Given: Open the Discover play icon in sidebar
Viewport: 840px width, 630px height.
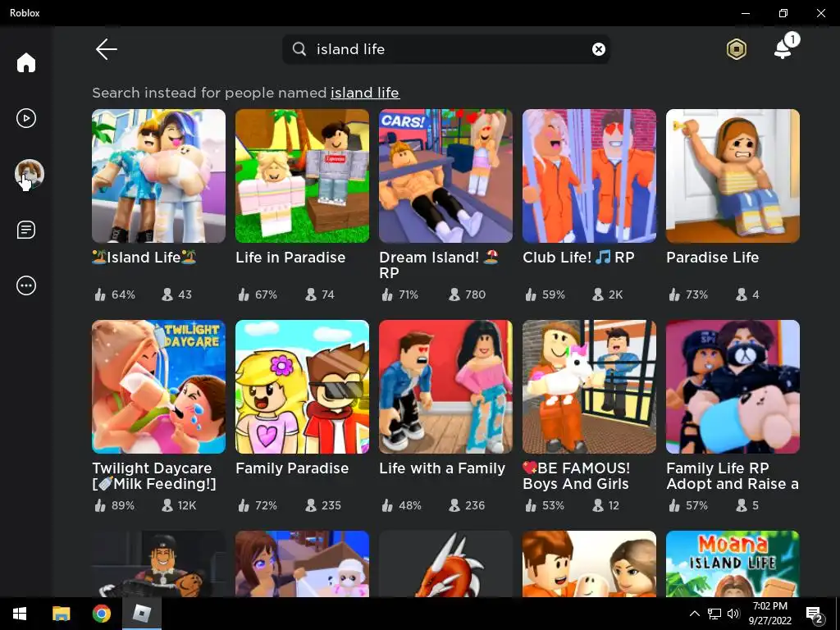Looking at the screenshot, I should [x=25, y=118].
